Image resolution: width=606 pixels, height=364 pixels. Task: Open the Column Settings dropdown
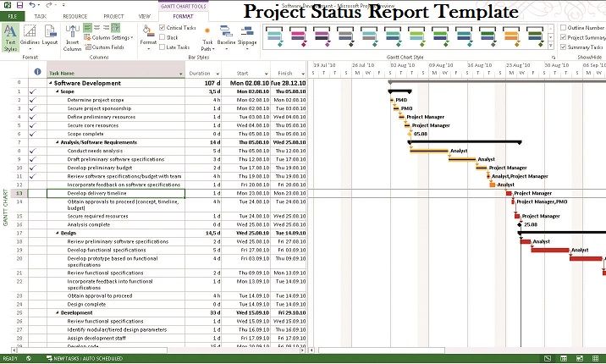[108, 37]
